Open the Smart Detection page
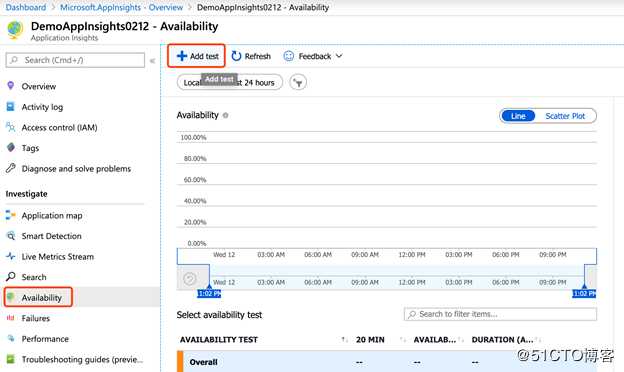 [x=51, y=236]
